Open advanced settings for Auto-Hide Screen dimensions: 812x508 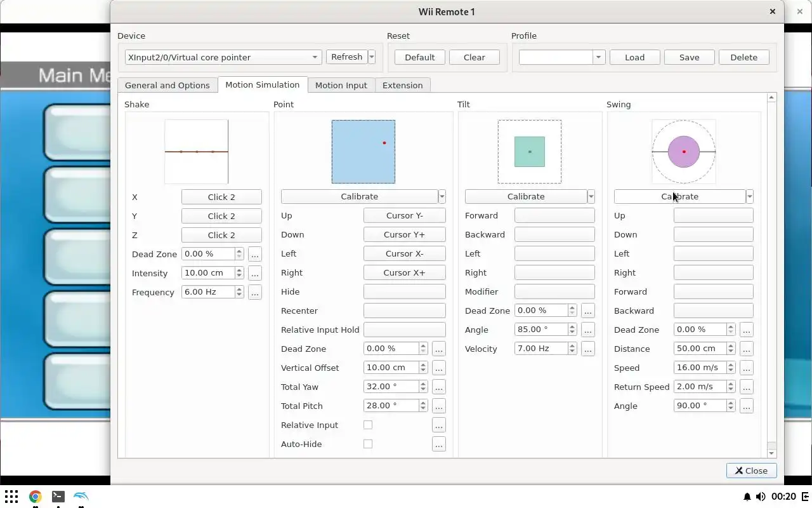pyautogui.click(x=439, y=444)
